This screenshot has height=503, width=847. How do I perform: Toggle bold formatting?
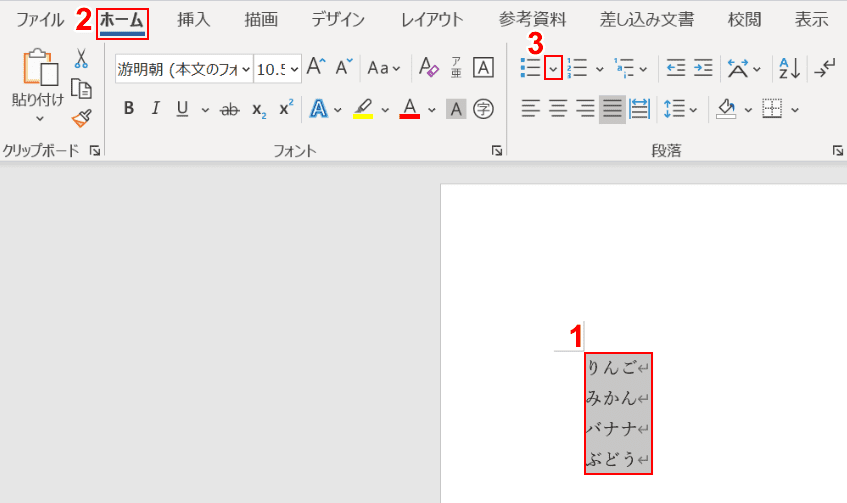click(x=129, y=109)
